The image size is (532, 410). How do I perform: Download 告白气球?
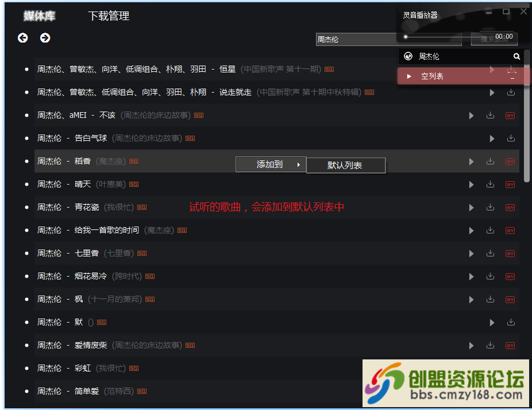pos(511,138)
